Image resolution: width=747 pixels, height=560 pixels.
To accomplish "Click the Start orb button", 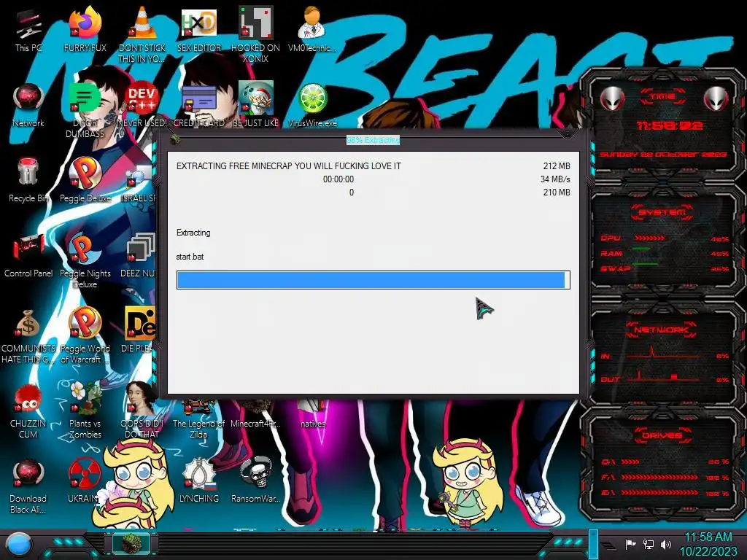I will (19, 545).
